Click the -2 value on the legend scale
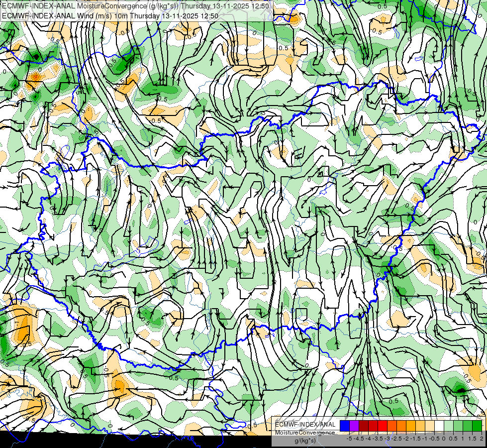487x448 pixels. tap(406, 439)
